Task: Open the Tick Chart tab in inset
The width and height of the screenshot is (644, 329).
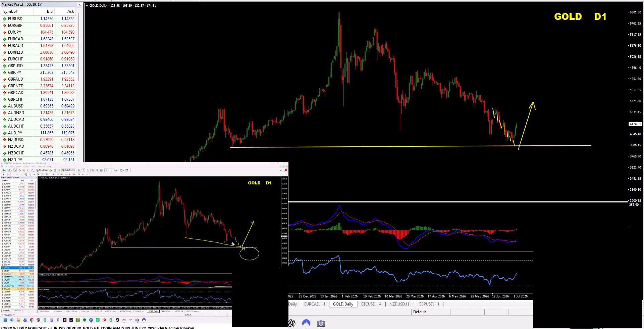Action: tap(17, 310)
